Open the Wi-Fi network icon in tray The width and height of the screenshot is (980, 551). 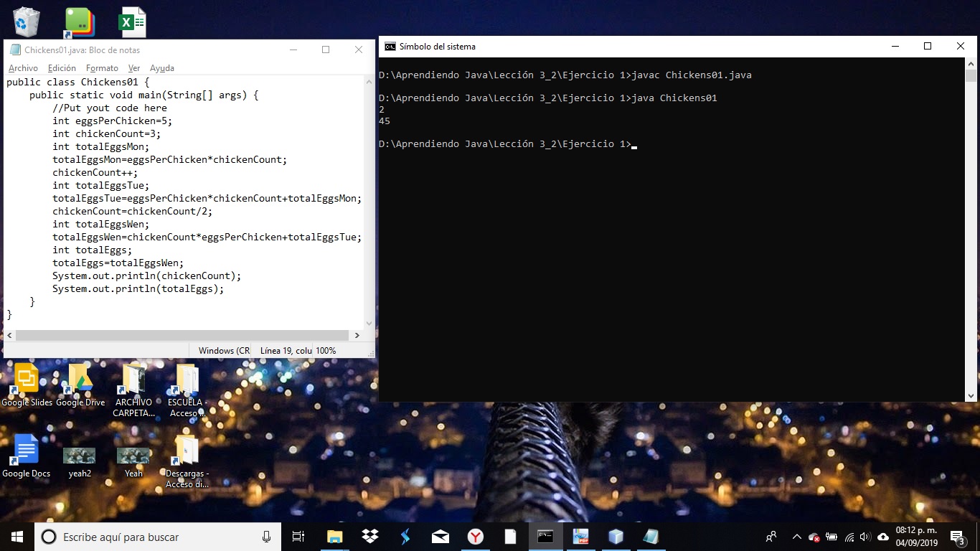pos(849,536)
